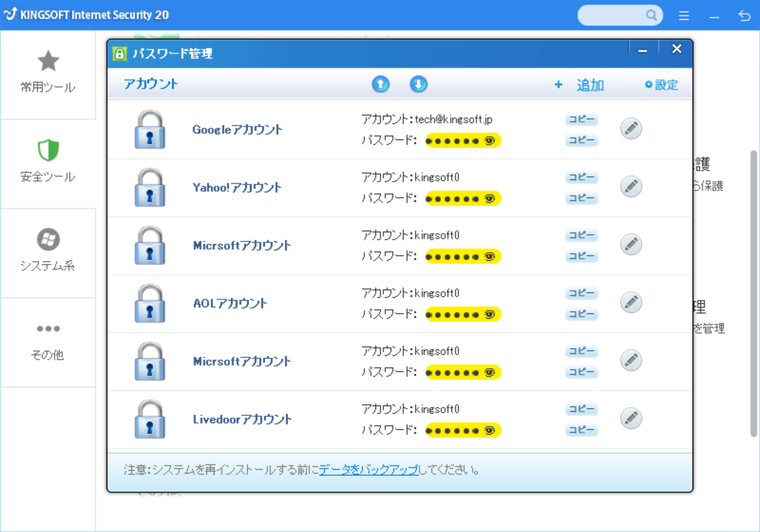The image size is (760, 532).
Task: Click the magnifier in the title bar search
Action: pyautogui.click(x=651, y=15)
